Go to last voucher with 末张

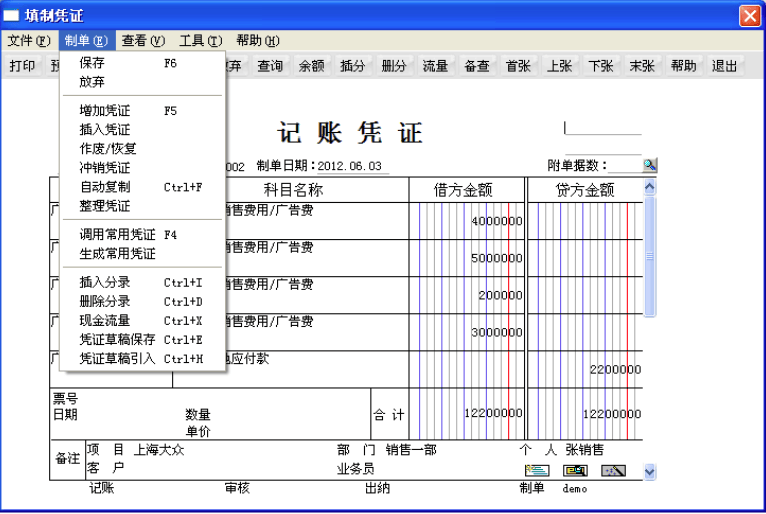642,66
